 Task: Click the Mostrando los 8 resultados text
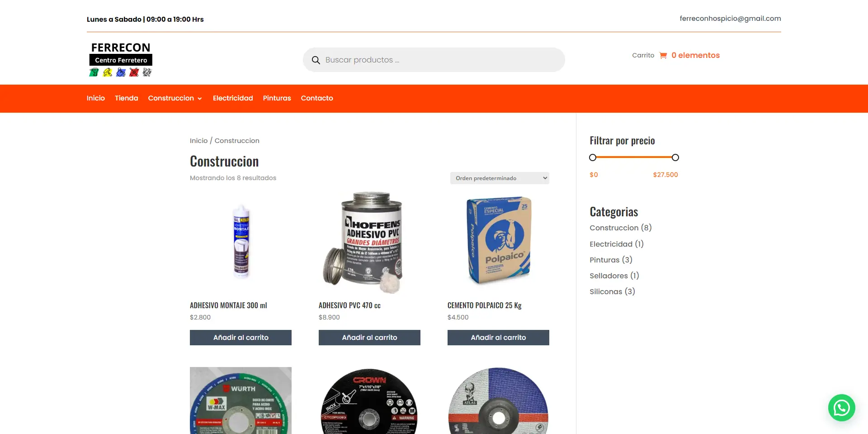point(233,178)
